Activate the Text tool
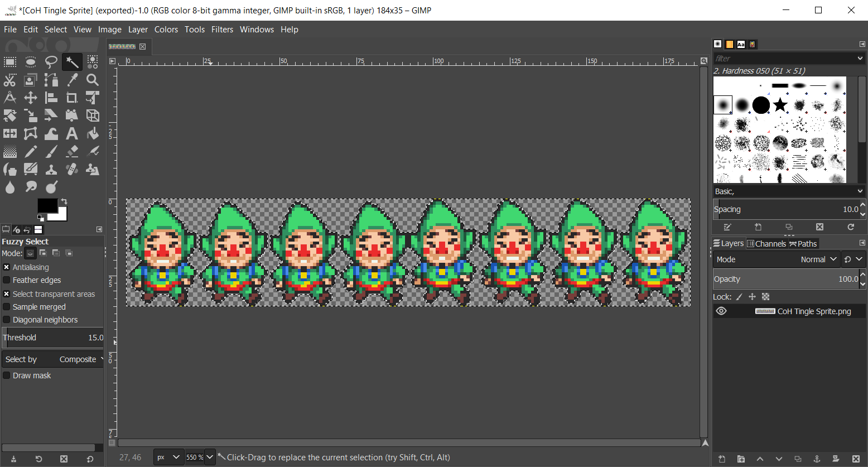This screenshot has height=467, width=868. point(72,133)
